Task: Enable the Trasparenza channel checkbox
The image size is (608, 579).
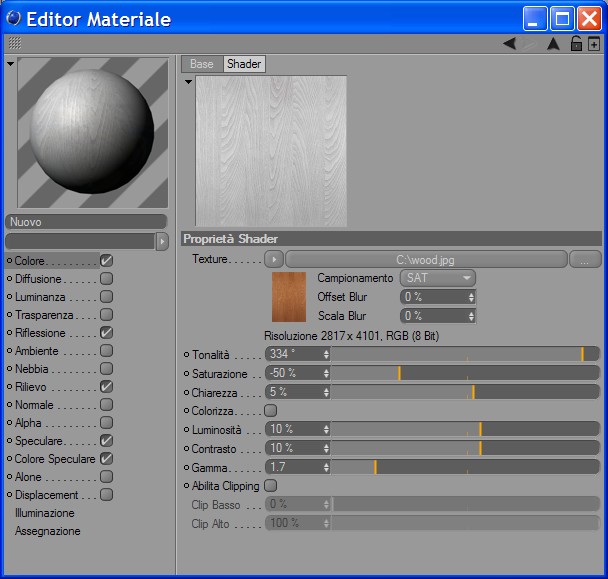Action: click(x=106, y=315)
